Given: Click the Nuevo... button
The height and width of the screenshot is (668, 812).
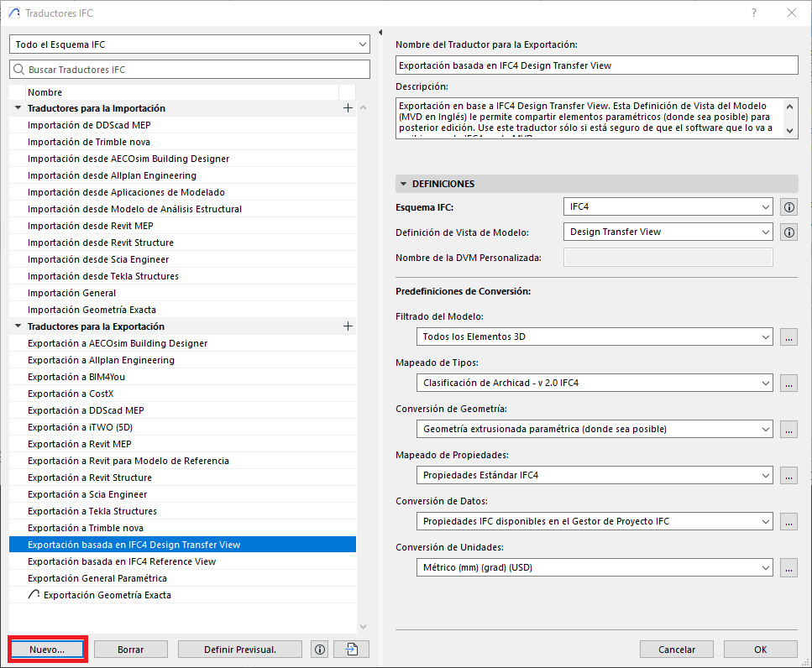Looking at the screenshot, I should [47, 650].
